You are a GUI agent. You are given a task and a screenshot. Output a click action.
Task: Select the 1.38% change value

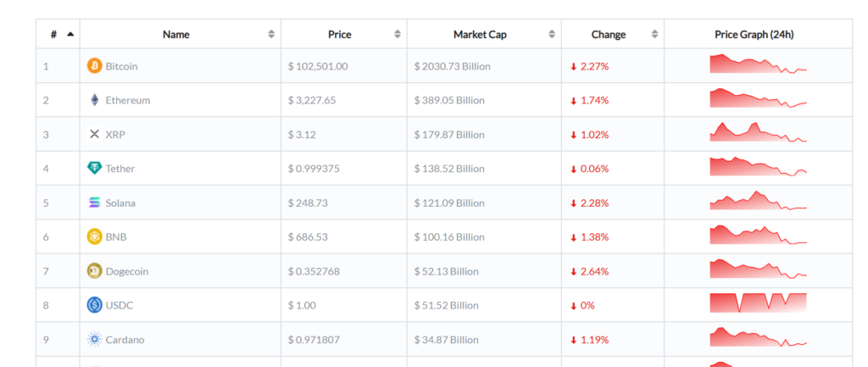[594, 237]
